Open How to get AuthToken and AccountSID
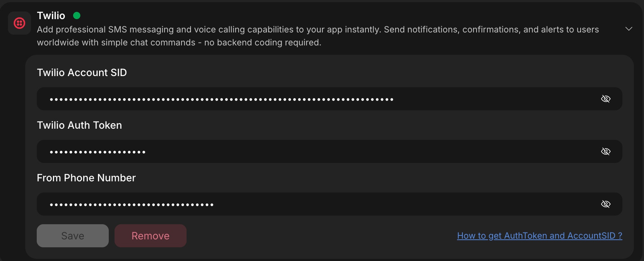 [x=539, y=235]
